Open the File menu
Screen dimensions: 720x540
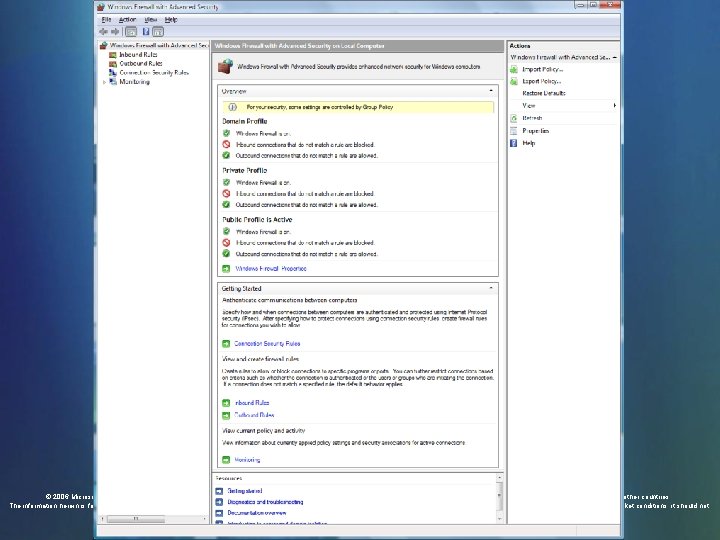tap(106, 20)
